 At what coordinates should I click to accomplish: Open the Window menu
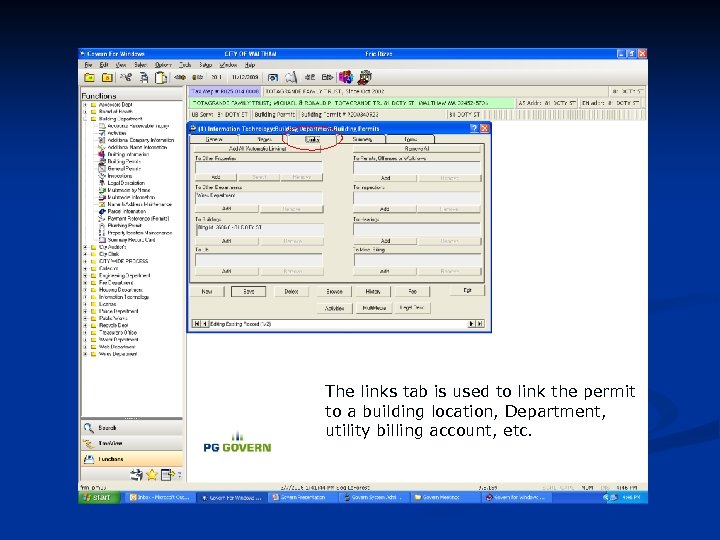point(228,65)
